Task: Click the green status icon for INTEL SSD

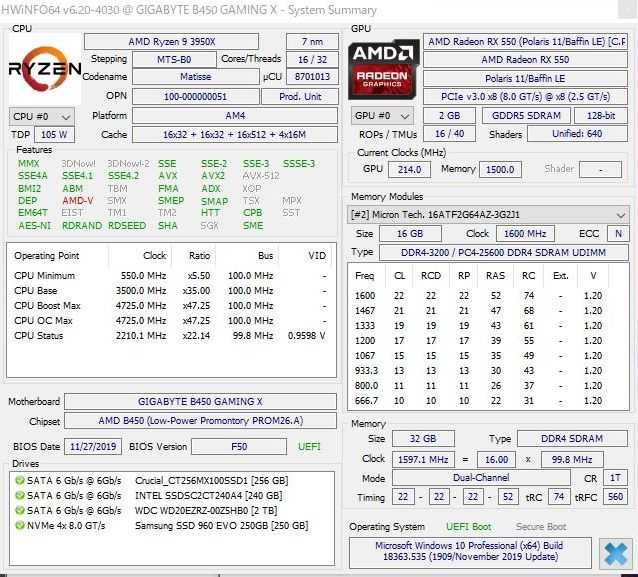Action: (20, 496)
